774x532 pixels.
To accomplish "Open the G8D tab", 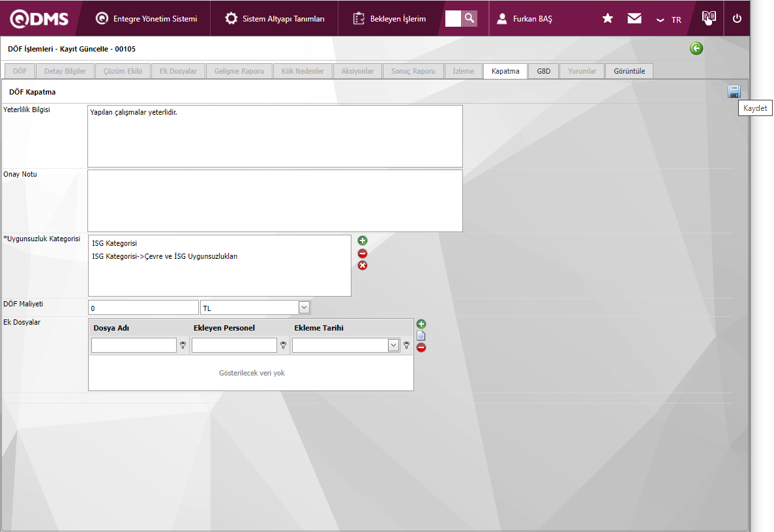I will tap(543, 71).
